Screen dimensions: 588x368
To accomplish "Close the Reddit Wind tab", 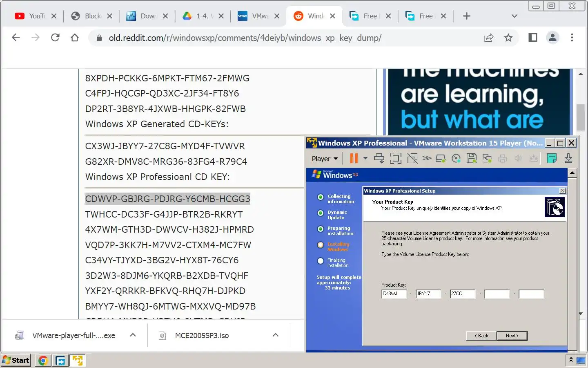I will (332, 16).
